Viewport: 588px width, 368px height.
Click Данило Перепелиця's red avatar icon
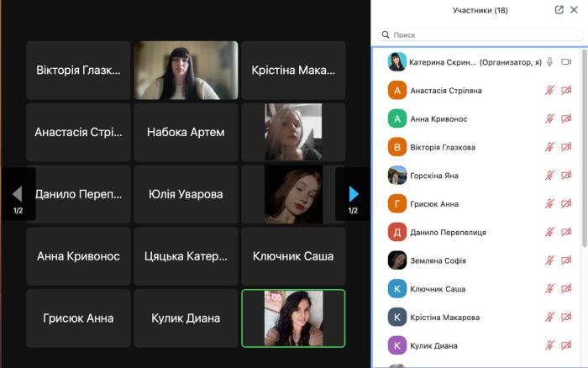[397, 232]
